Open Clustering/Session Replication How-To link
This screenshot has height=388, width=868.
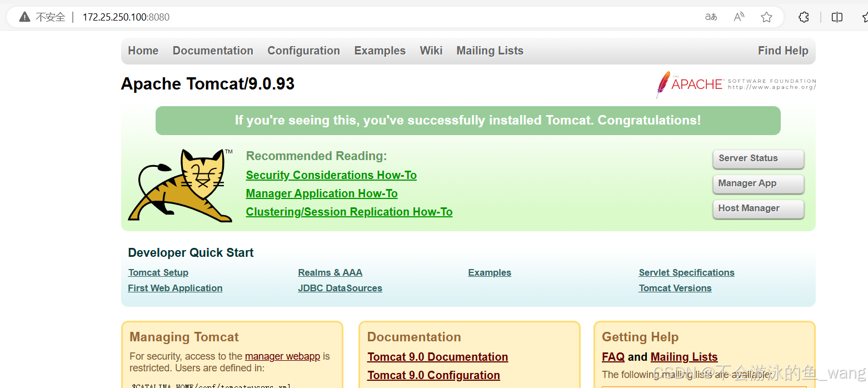coord(350,212)
